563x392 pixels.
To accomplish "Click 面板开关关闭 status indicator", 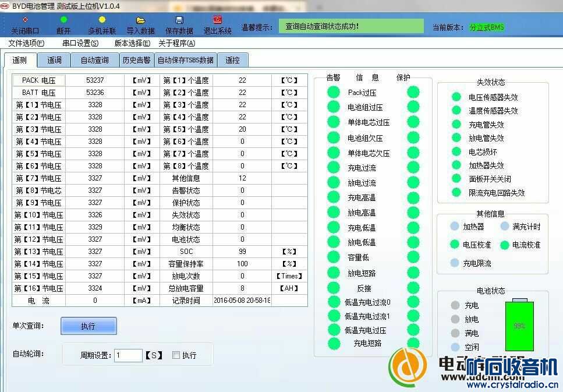I will (456, 179).
